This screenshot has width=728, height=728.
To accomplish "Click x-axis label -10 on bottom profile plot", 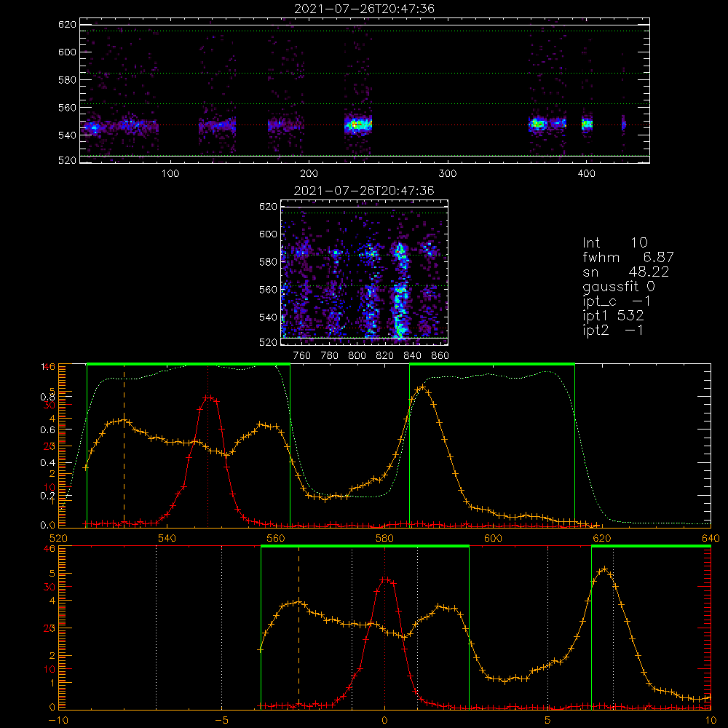I will (58, 720).
